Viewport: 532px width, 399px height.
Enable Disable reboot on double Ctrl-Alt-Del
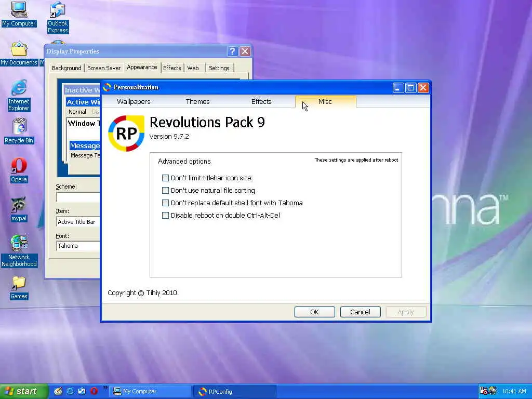pyautogui.click(x=165, y=216)
